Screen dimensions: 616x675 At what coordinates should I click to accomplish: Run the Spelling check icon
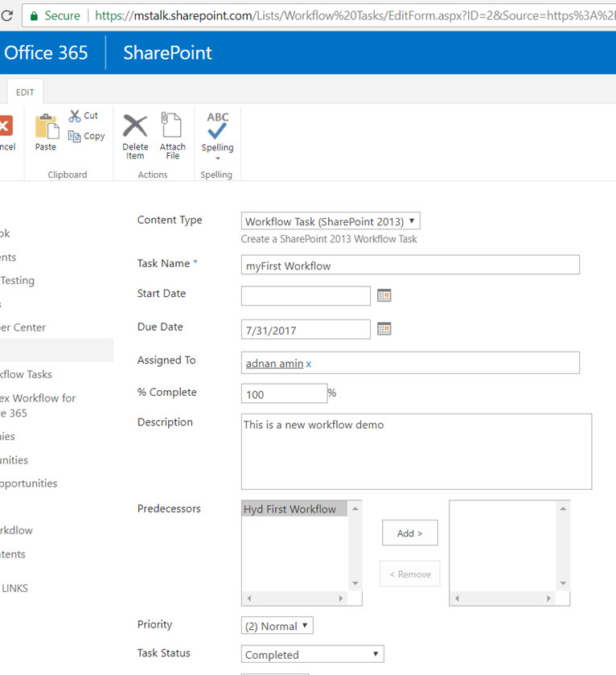pos(217,126)
